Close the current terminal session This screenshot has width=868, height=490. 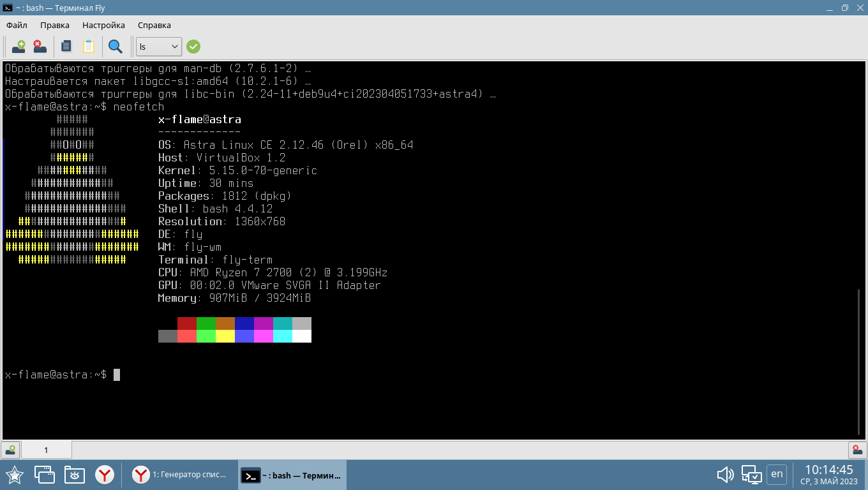pos(38,47)
